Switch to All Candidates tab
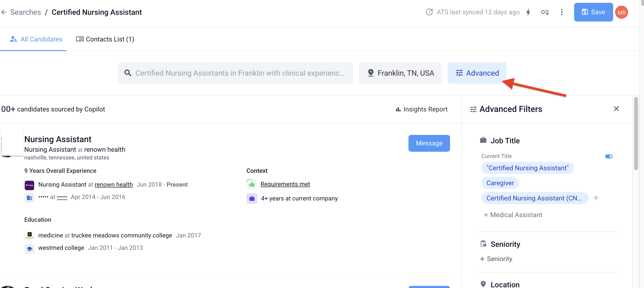Viewport: 644px width, 288px height. (36, 39)
